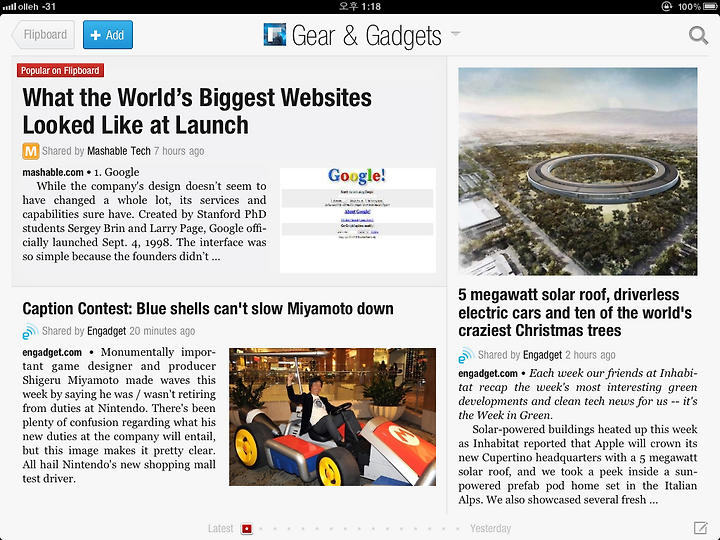Image resolution: width=720 pixels, height=540 pixels.
Task: Click the 2 hours ago timestamp
Action: (x=590, y=355)
